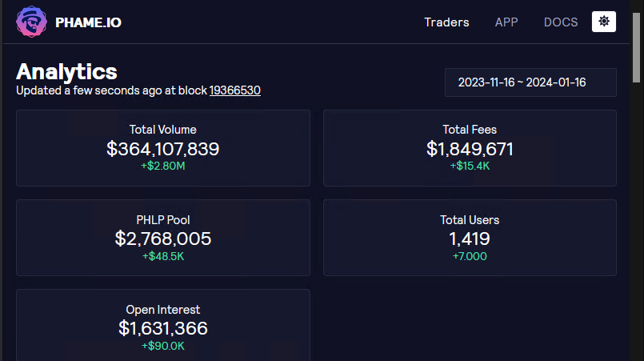Click the Total Fees label
The width and height of the screenshot is (644, 361).
click(x=470, y=130)
